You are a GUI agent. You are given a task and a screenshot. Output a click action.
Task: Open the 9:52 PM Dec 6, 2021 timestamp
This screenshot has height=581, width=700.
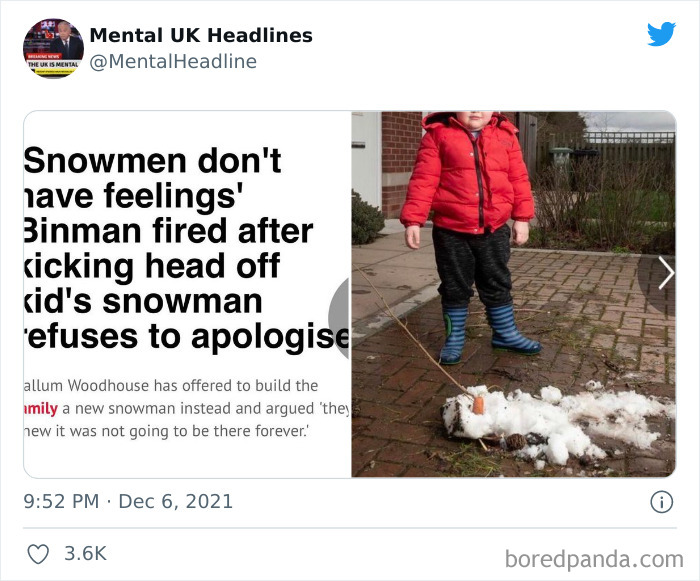point(128,502)
